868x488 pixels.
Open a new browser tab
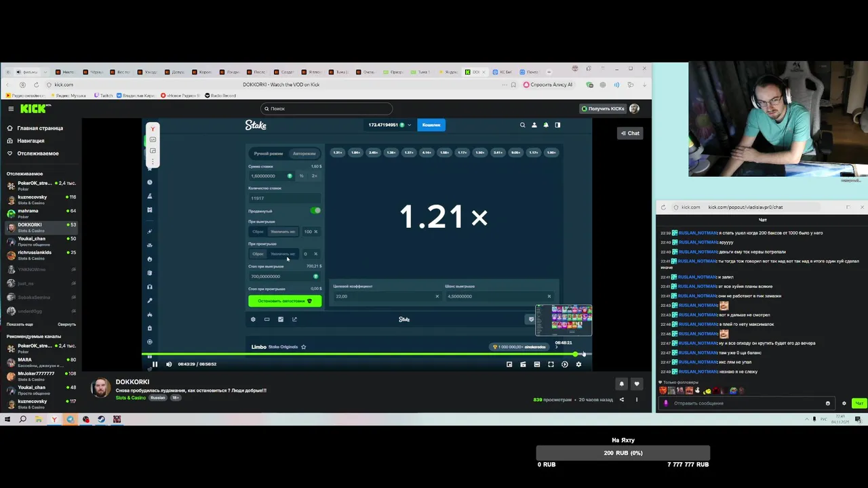549,72
